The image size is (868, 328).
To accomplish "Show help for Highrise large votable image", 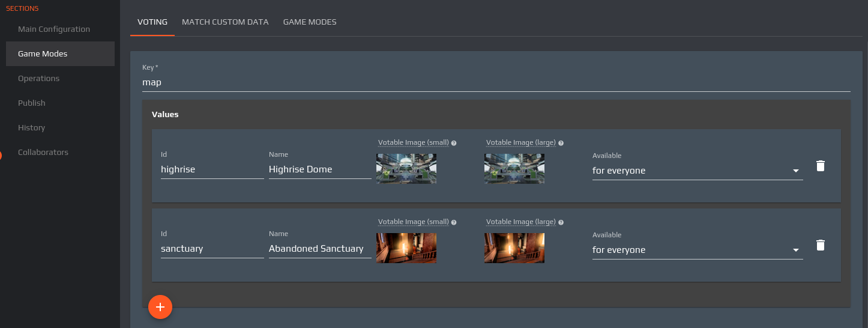I will point(561,143).
